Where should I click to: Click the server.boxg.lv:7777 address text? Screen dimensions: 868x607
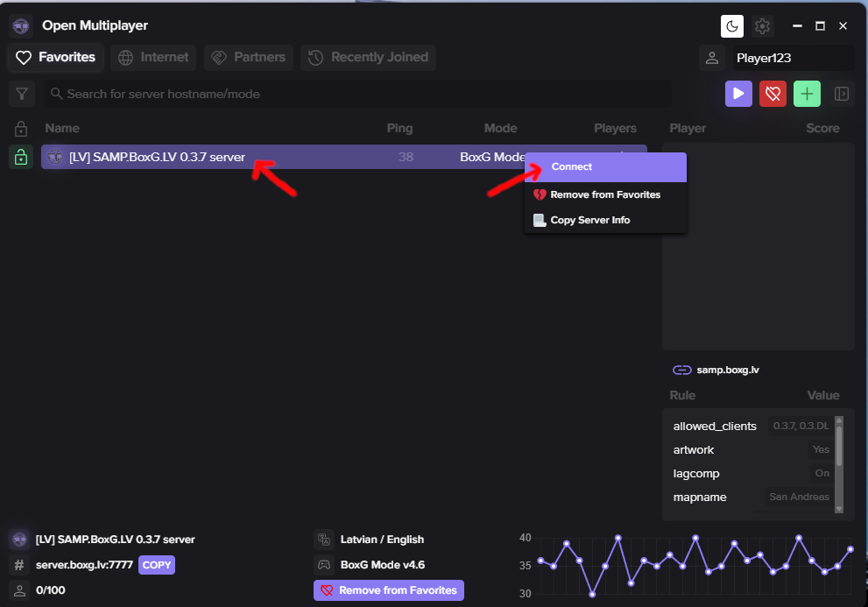(x=84, y=565)
